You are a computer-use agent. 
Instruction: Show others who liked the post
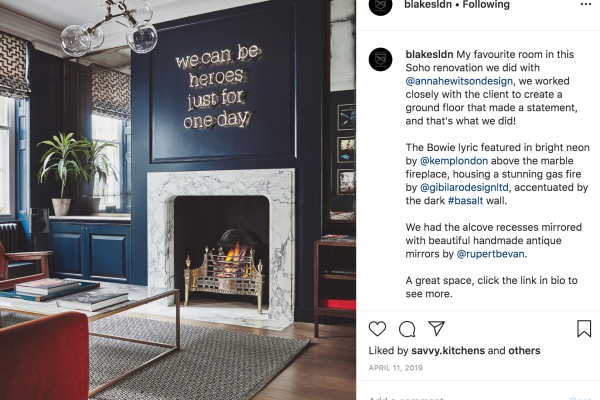pos(524,351)
